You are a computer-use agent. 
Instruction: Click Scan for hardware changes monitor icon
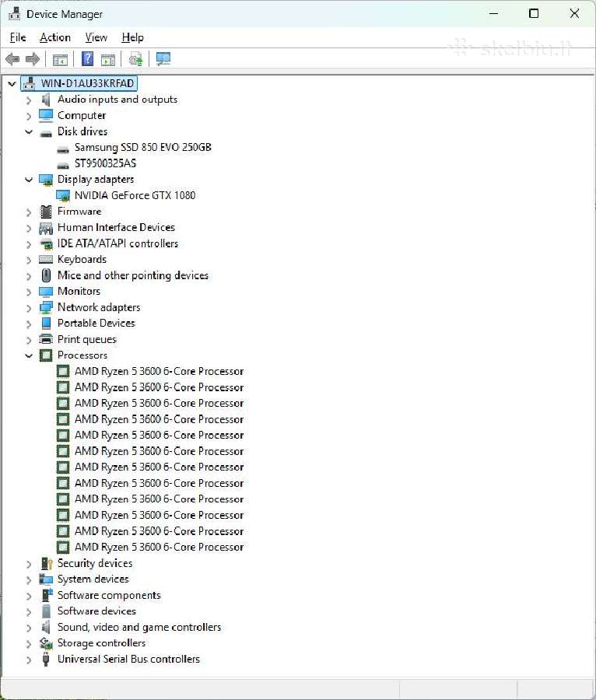point(163,59)
